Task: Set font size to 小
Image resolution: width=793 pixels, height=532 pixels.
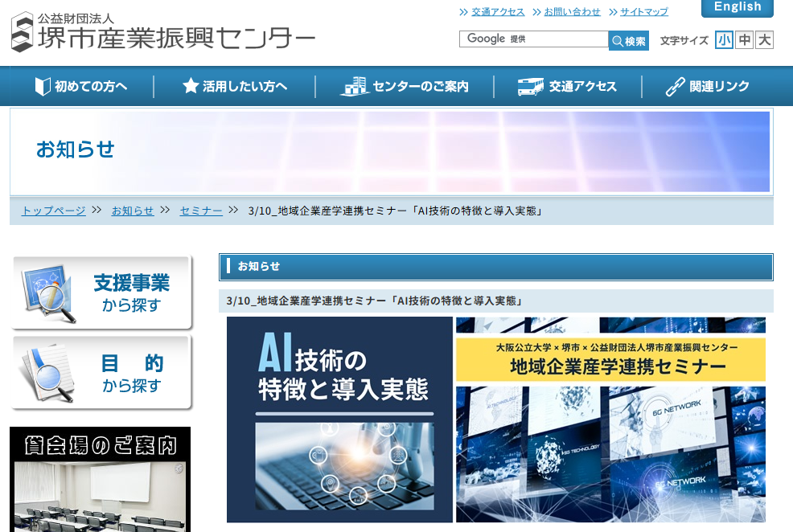Action: pos(724,39)
